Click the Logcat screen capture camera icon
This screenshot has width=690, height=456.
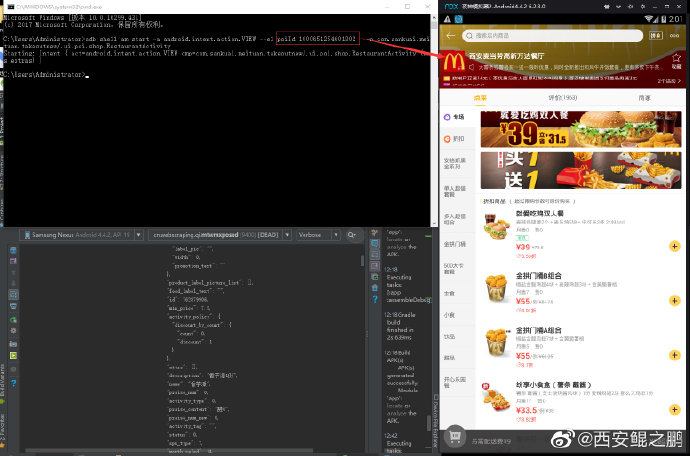13,344
